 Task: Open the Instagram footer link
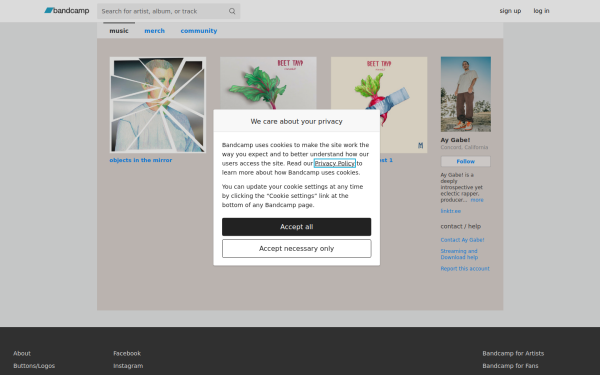pyautogui.click(x=128, y=365)
